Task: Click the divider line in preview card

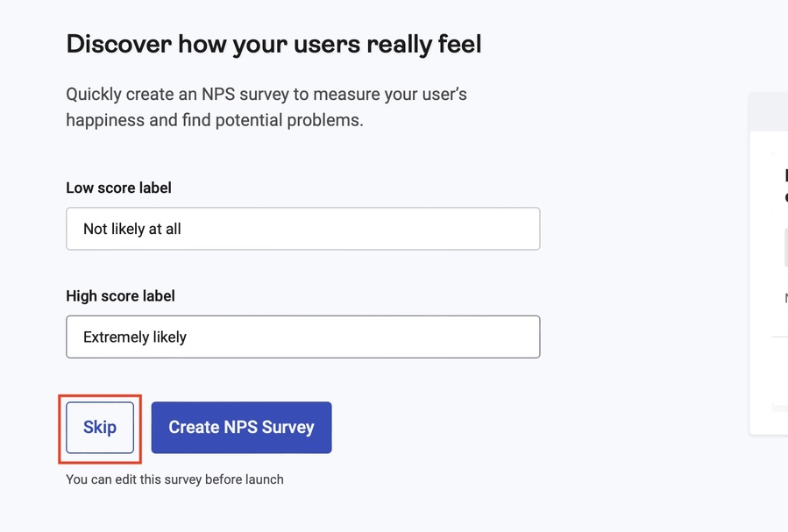Action: 779,337
